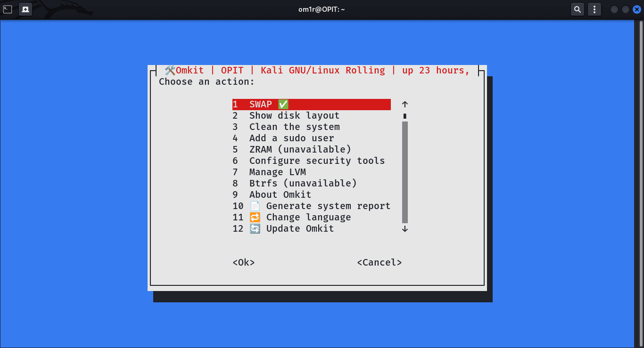Choose ZRAM (unavailable) entry
Image resolution: width=644 pixels, height=348 pixels.
coord(312,149)
